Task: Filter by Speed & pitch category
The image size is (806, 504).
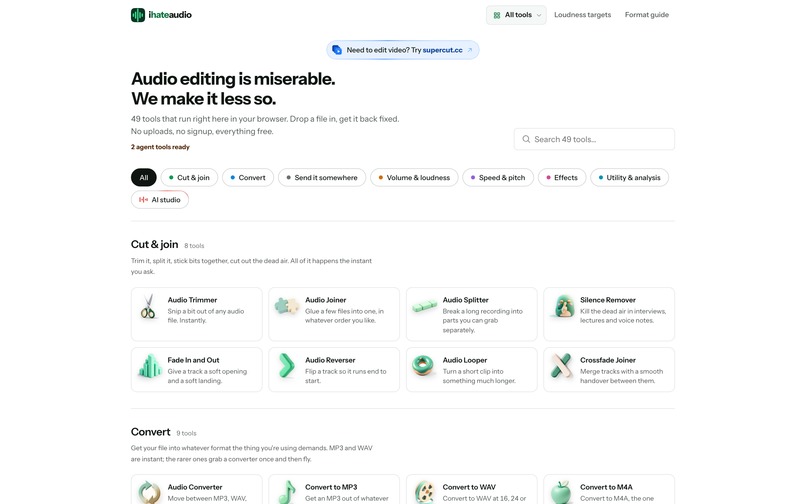Action: [x=498, y=177]
